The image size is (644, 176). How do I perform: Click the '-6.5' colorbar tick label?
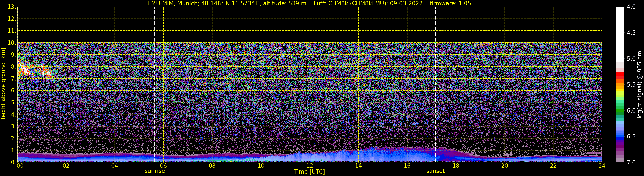[630, 137]
